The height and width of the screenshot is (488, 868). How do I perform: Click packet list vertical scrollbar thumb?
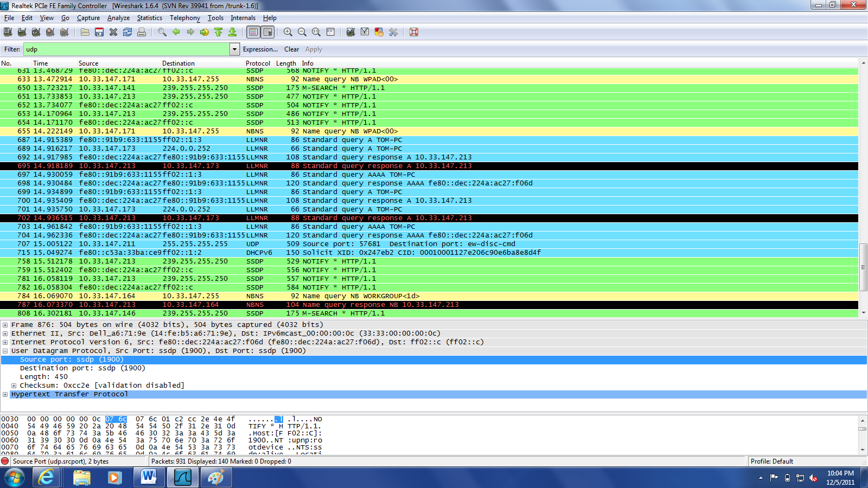click(x=863, y=267)
